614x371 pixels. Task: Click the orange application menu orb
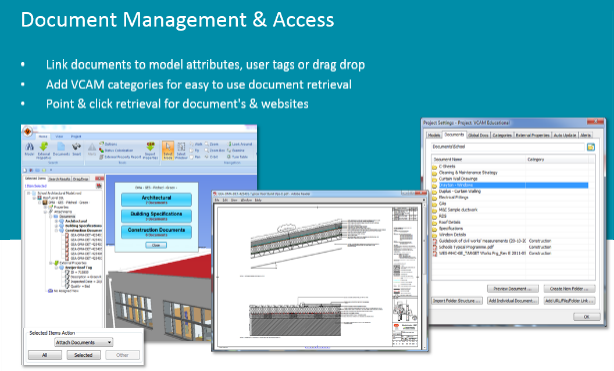click(28, 132)
